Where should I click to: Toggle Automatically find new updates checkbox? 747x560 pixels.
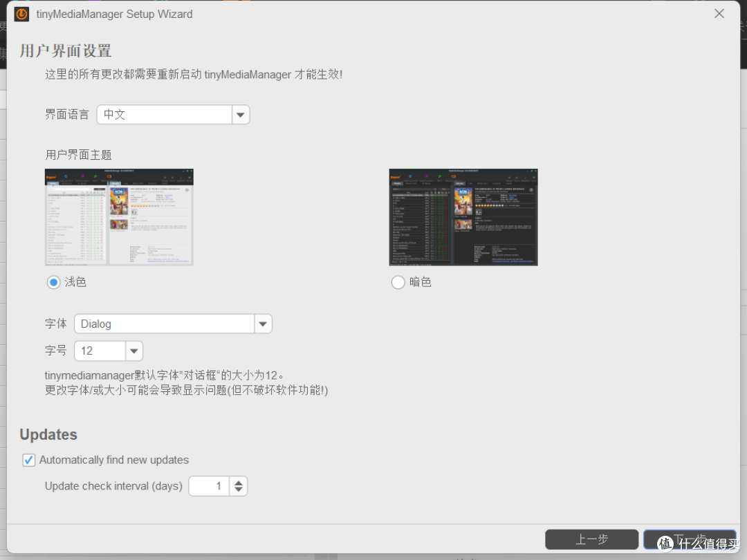29,460
